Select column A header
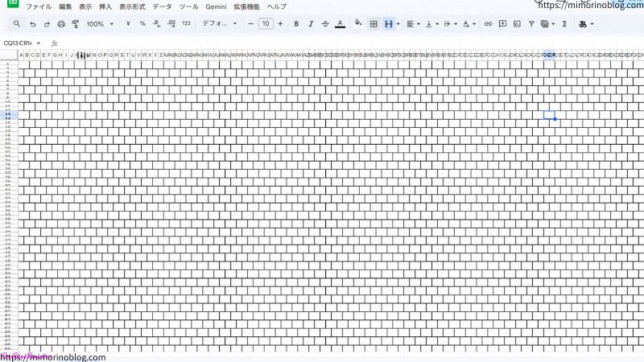 pyautogui.click(x=22, y=55)
